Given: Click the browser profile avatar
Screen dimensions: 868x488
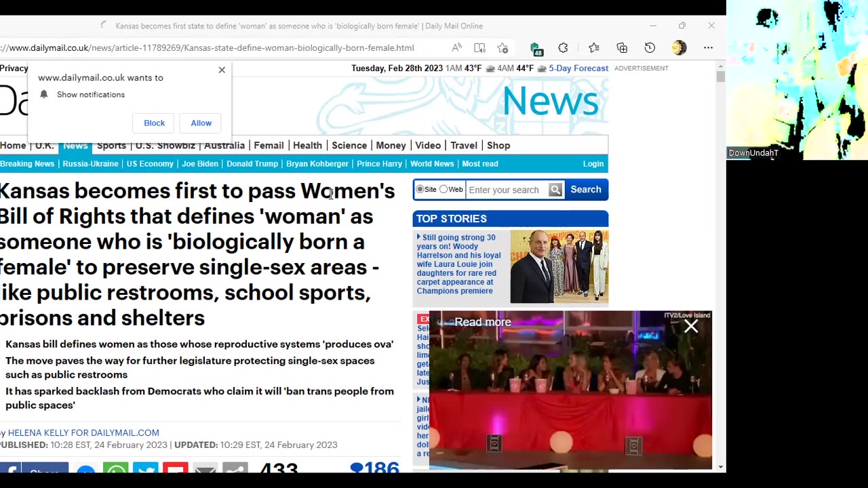Looking at the screenshot, I should [x=679, y=47].
